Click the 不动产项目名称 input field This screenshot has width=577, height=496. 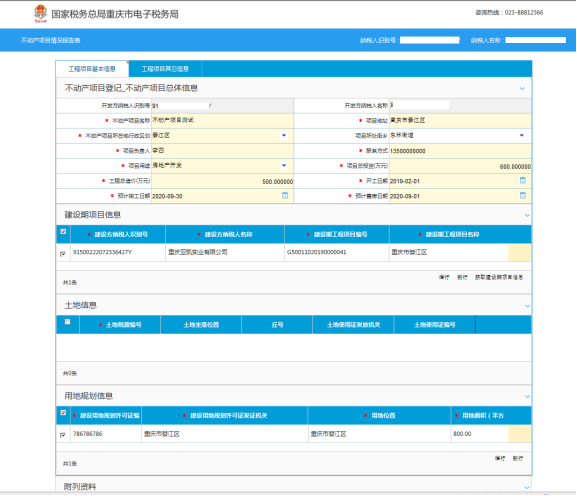[222, 120]
